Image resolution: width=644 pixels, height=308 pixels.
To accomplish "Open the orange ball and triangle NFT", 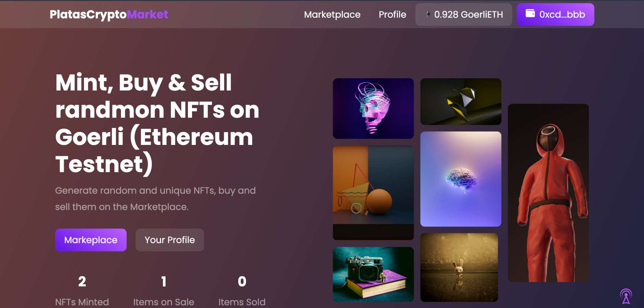I will tap(373, 191).
